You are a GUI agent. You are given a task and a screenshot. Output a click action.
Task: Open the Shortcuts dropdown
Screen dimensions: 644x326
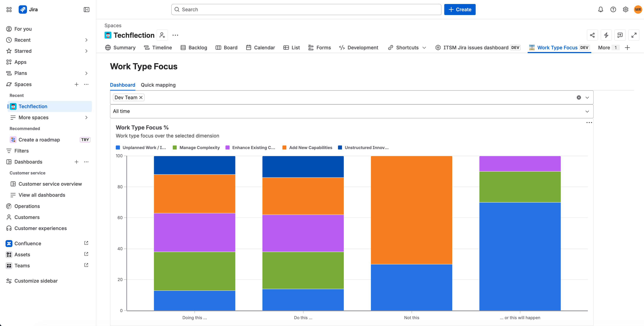coord(407,47)
